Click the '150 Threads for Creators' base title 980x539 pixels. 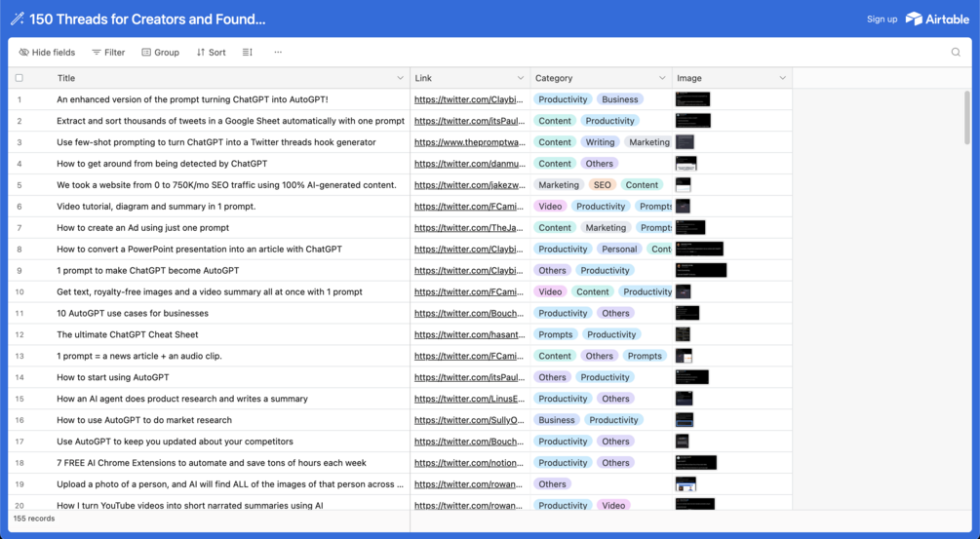pyautogui.click(x=147, y=19)
